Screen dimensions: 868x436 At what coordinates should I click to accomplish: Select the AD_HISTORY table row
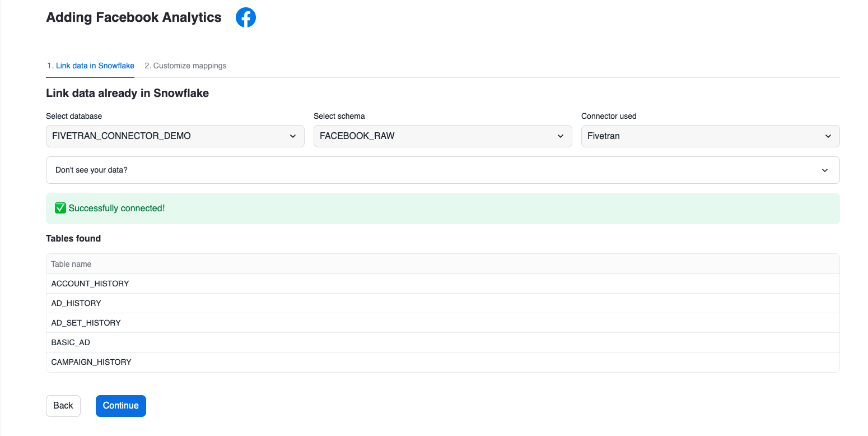pos(442,303)
